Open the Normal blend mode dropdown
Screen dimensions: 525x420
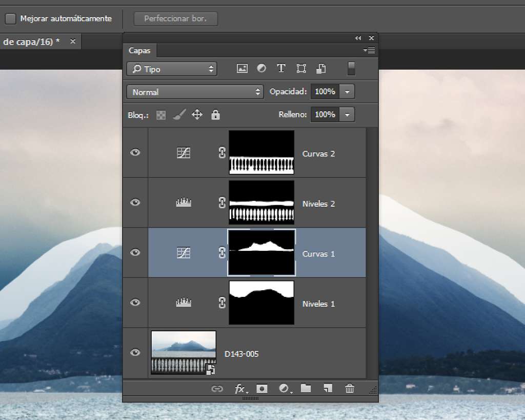point(195,92)
